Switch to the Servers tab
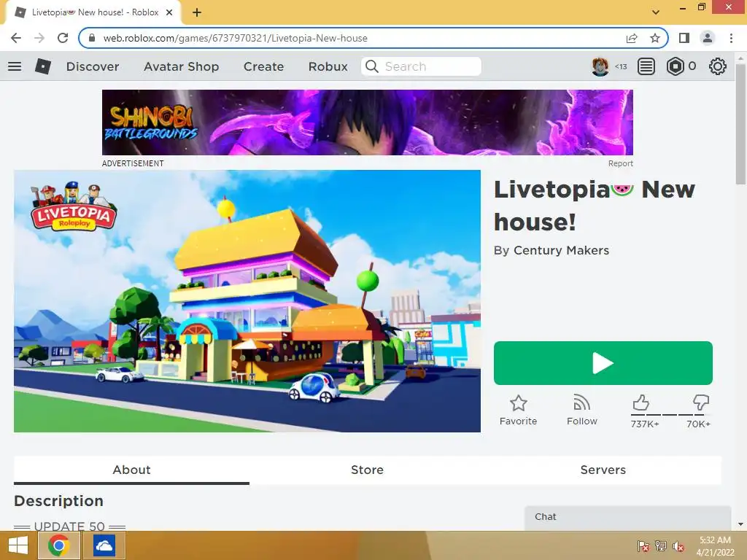747x560 pixels. coord(603,470)
